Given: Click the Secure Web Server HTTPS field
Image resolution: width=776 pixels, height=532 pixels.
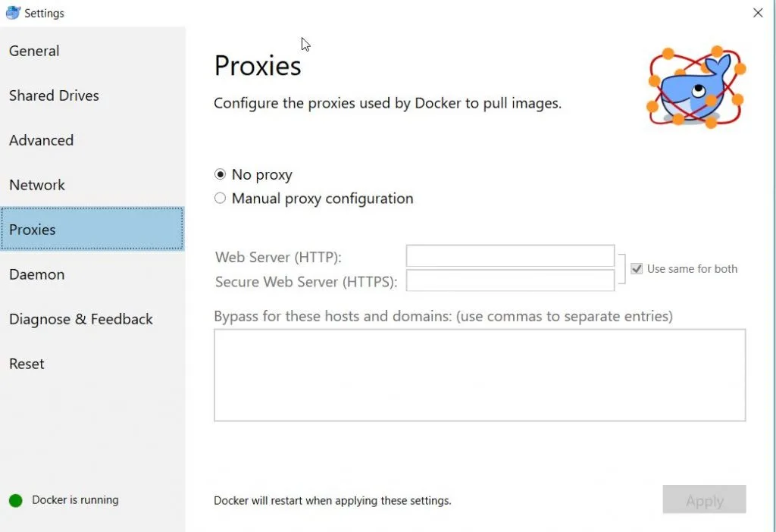Looking at the screenshot, I should coord(509,280).
